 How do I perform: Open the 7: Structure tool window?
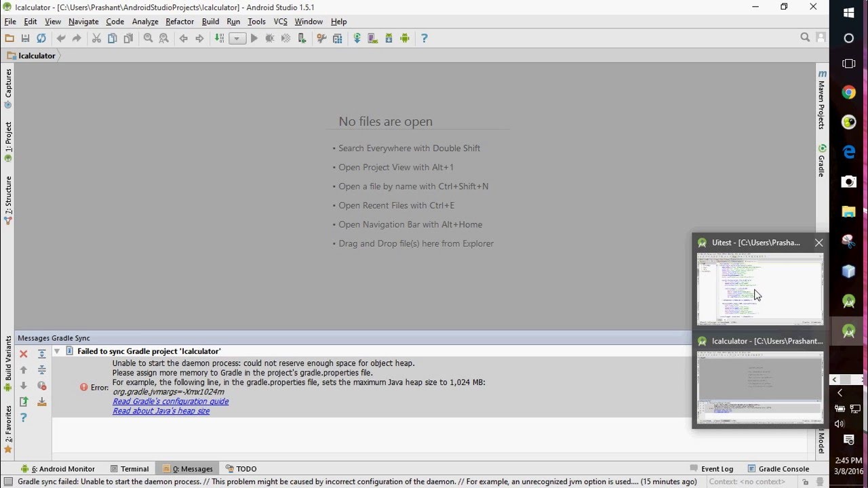(8, 200)
